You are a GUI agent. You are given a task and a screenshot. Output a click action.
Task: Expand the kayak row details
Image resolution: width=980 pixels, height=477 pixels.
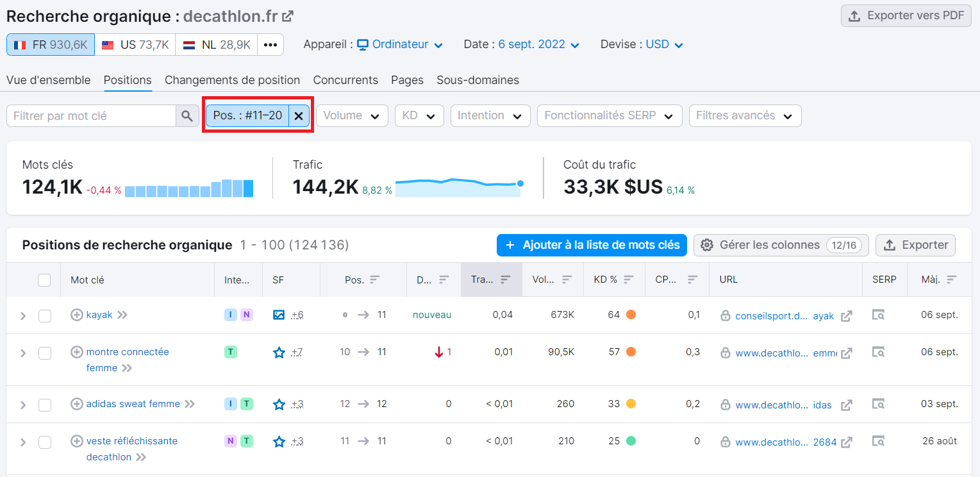click(23, 315)
